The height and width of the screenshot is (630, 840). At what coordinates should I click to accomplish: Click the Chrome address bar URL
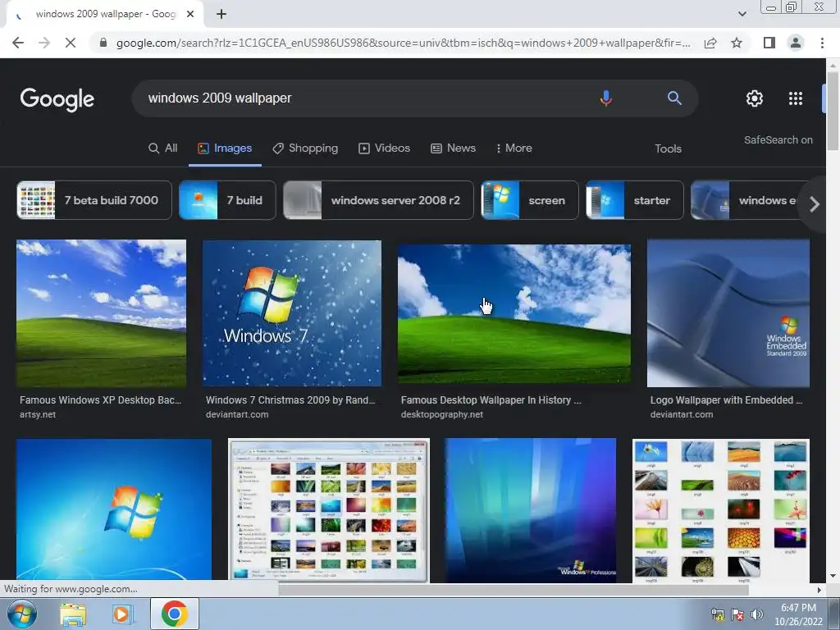(403, 43)
